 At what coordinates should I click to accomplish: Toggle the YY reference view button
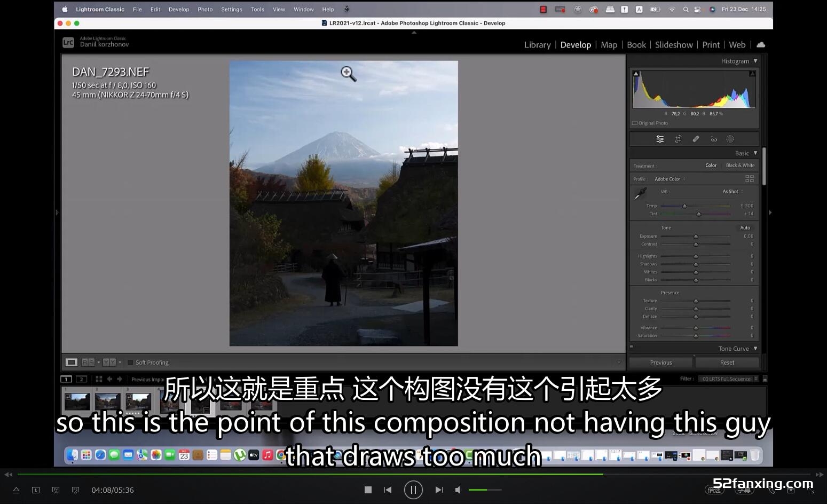pyautogui.click(x=109, y=363)
